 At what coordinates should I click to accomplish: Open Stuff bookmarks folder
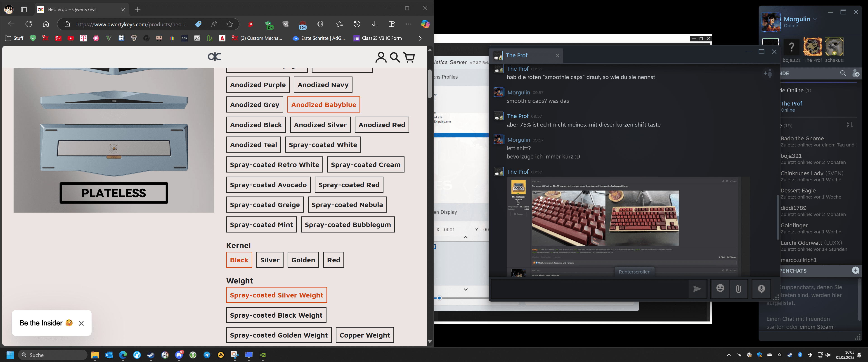pos(14,38)
